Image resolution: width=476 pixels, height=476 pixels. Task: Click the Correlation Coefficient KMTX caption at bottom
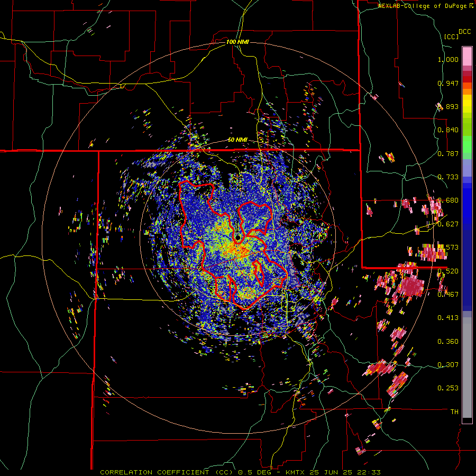[x=240, y=472]
